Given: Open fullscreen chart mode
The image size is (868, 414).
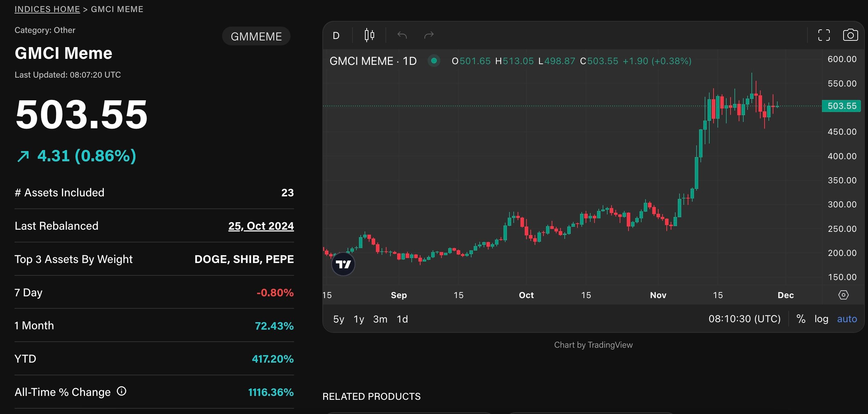Looking at the screenshot, I should coord(824,35).
